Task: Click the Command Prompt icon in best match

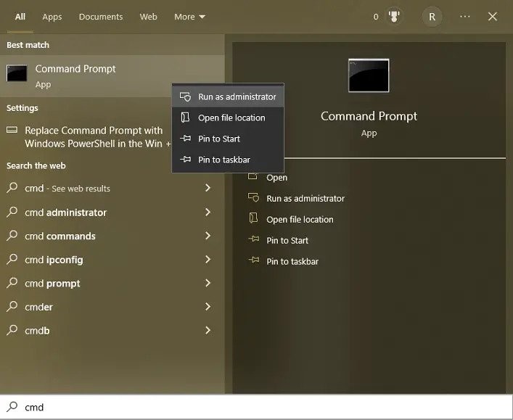Action: coord(17,73)
